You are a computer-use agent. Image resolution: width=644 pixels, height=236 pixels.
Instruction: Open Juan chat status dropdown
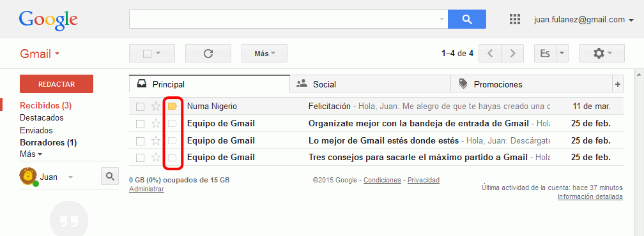71,177
